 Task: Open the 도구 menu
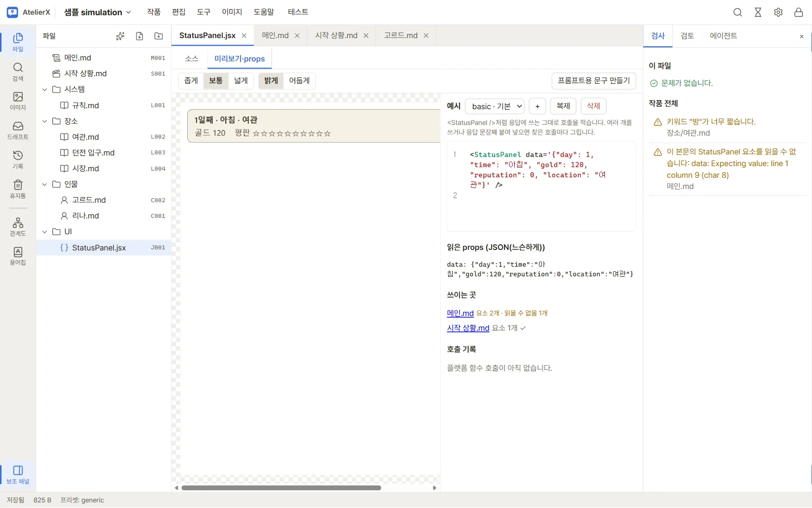tap(204, 12)
